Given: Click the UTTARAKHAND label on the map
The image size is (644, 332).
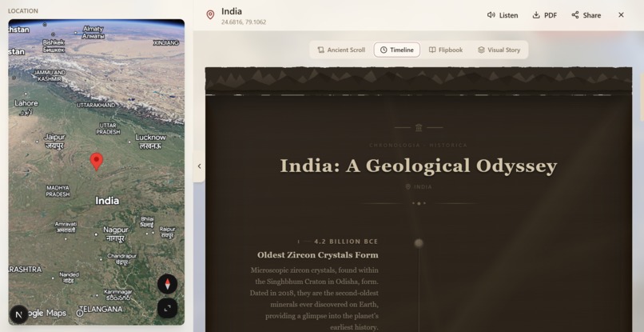Looking at the screenshot, I should pyautogui.click(x=96, y=106).
